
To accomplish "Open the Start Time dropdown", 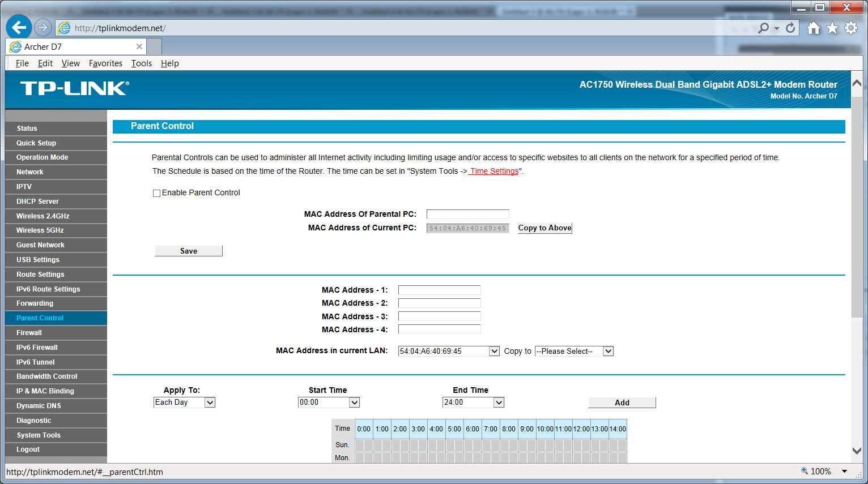I will pos(329,402).
